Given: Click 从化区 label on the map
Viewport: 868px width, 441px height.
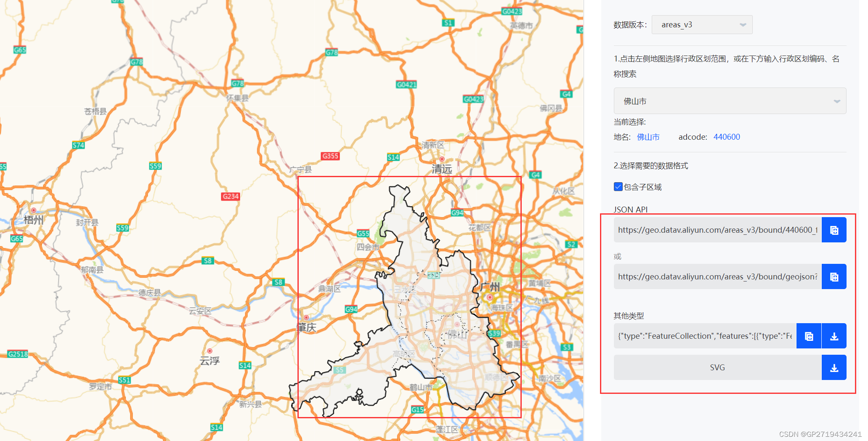Looking at the screenshot, I should pyautogui.click(x=564, y=191).
